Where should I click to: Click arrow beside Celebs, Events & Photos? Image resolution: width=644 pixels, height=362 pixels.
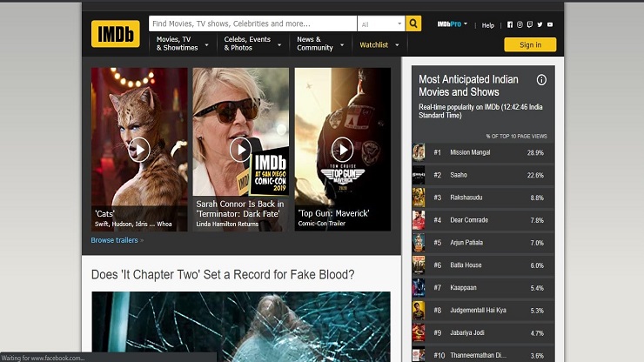click(279, 44)
